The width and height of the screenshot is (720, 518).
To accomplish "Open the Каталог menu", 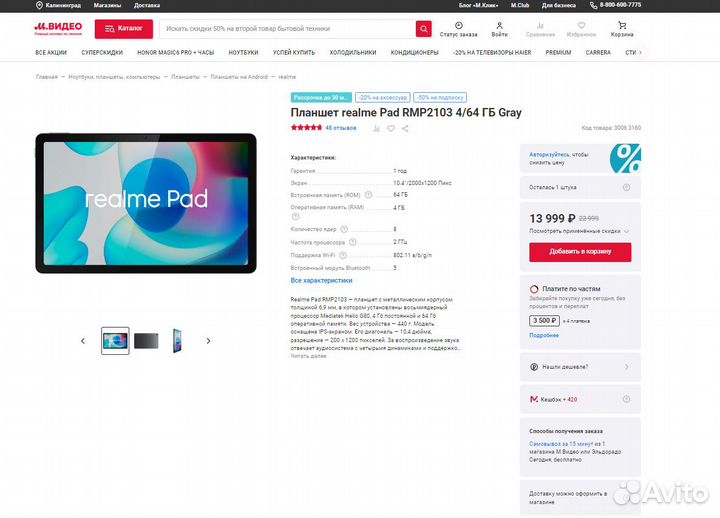I will coord(124,29).
